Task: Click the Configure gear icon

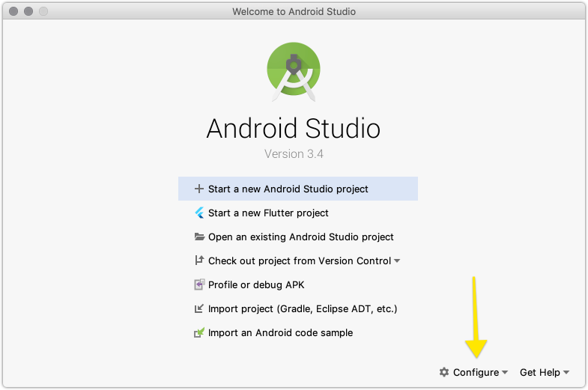Action: pyautogui.click(x=444, y=372)
